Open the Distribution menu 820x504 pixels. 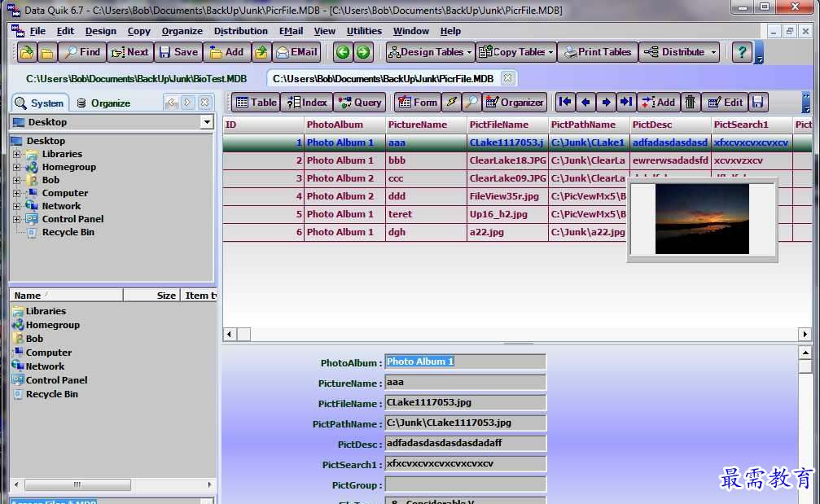coord(240,31)
